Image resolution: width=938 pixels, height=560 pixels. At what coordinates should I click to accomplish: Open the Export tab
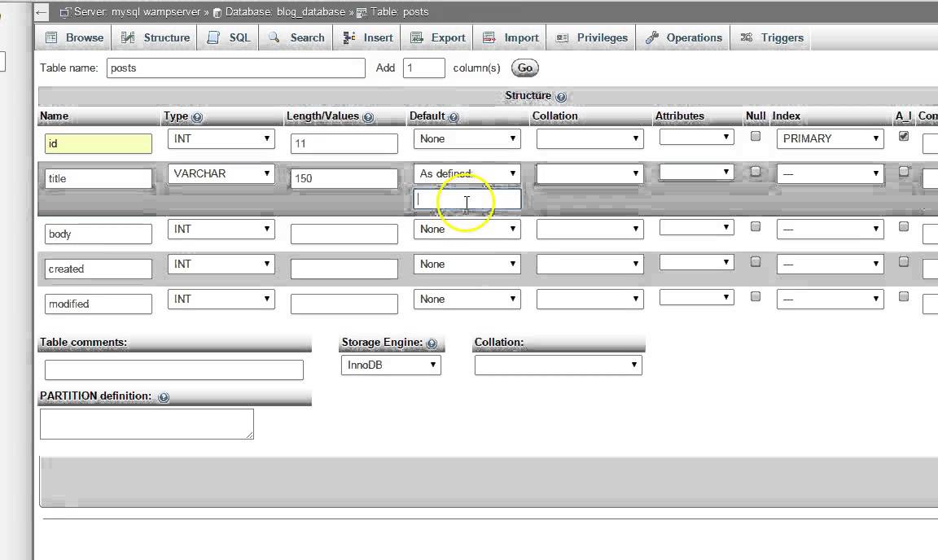(x=439, y=37)
